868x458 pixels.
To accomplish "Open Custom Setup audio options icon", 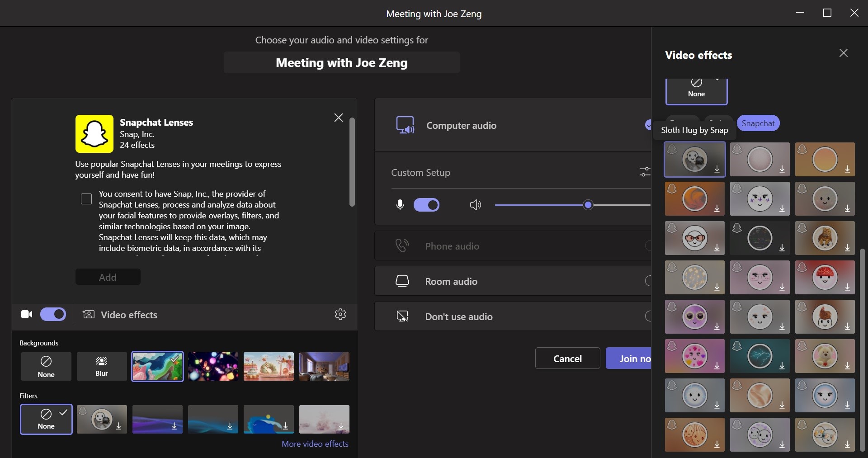I will (x=645, y=172).
